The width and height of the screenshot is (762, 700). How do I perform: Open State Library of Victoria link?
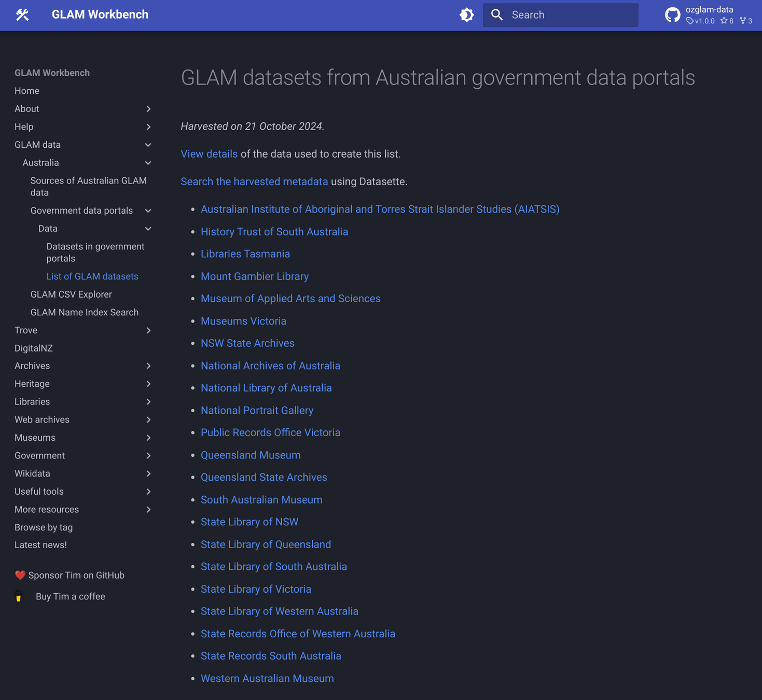[256, 589]
